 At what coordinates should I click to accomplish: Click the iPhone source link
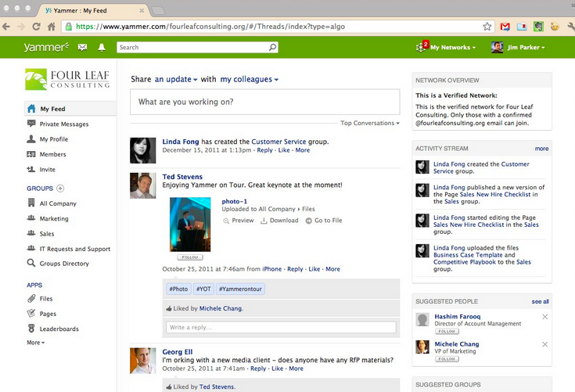pos(272,269)
